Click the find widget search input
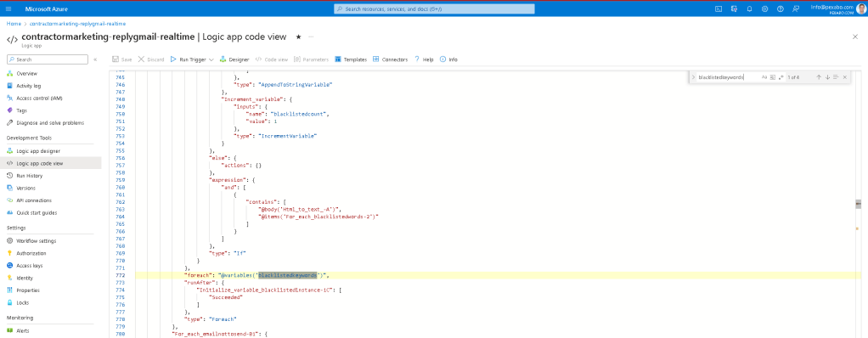This screenshot has height=338, width=868. (x=729, y=77)
